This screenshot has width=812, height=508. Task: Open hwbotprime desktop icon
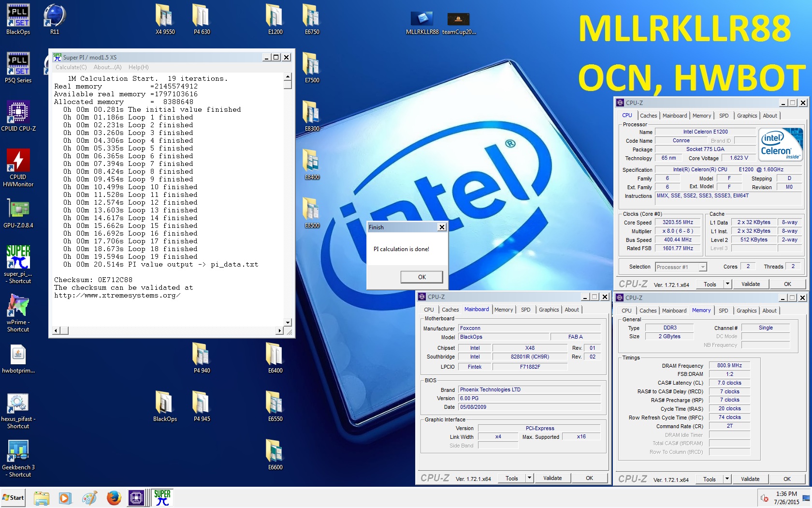(x=18, y=359)
